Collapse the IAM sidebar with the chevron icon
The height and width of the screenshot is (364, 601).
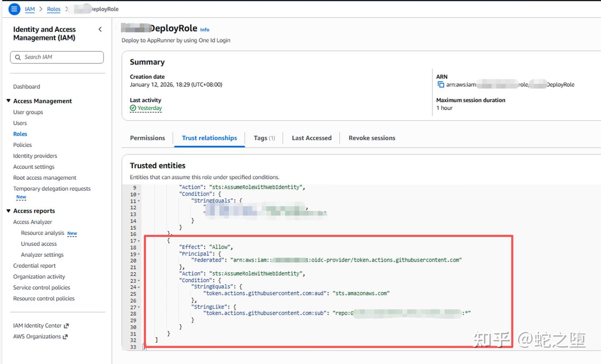(100, 29)
